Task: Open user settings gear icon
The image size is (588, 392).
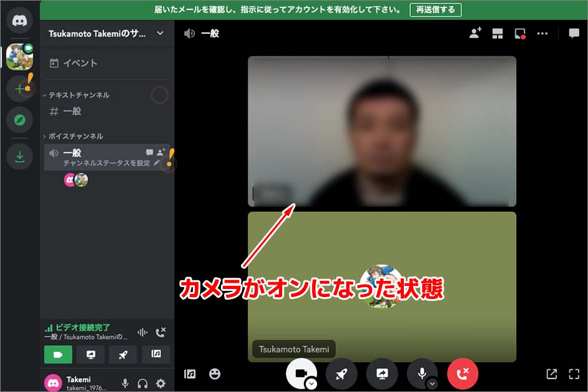Action: pos(160,383)
